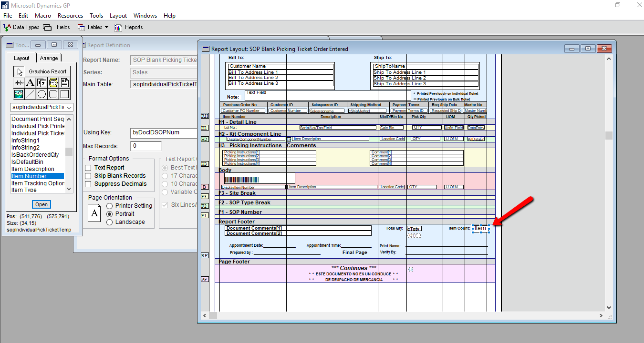Select the rounded rectangle tool in Toolbox
The height and width of the screenshot is (343, 644).
point(53,94)
